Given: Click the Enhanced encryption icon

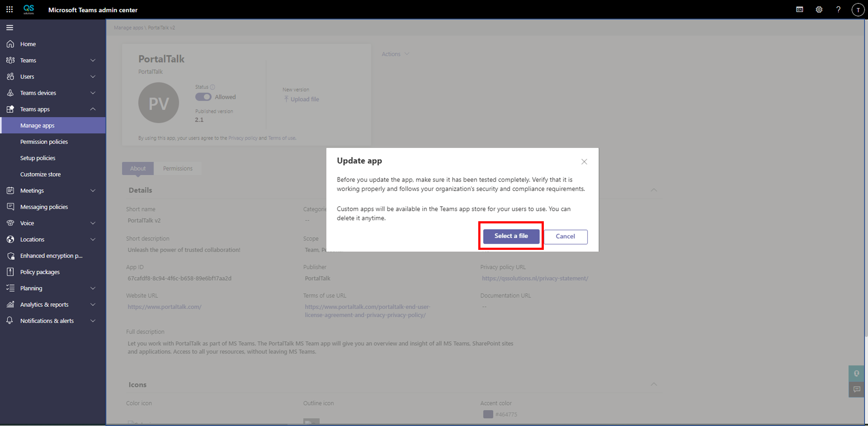Looking at the screenshot, I should [x=10, y=256].
